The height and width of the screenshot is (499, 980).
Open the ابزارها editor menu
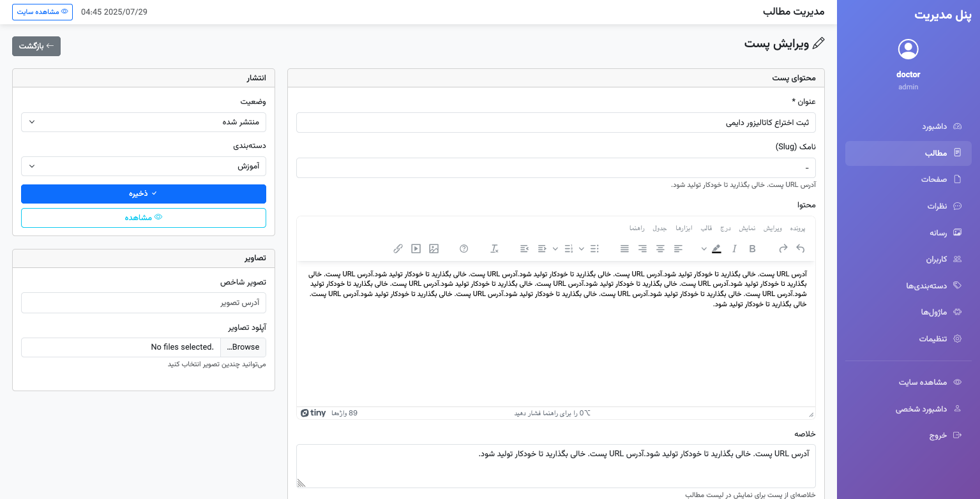click(x=682, y=228)
